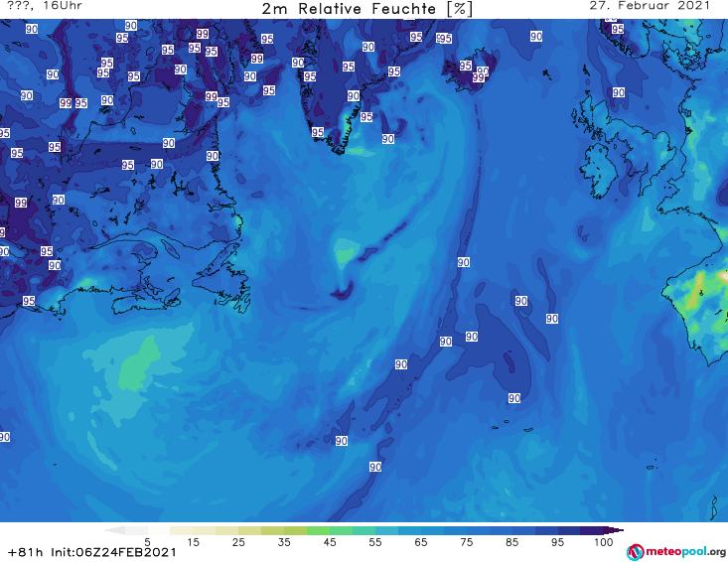This screenshot has height=562, width=728.
Task: Click the '25' value on the color scale
Action: [238, 542]
